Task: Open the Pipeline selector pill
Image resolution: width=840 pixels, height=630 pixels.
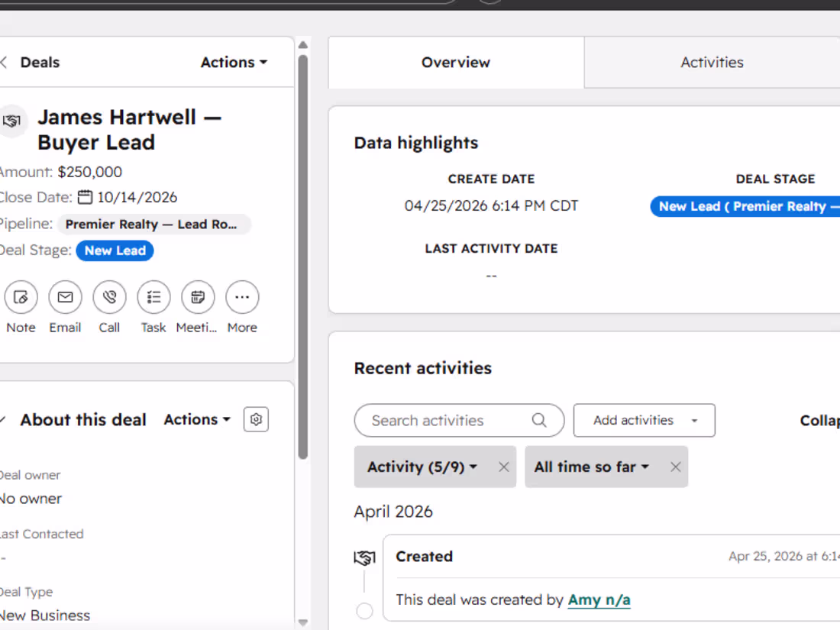Action: [153, 224]
